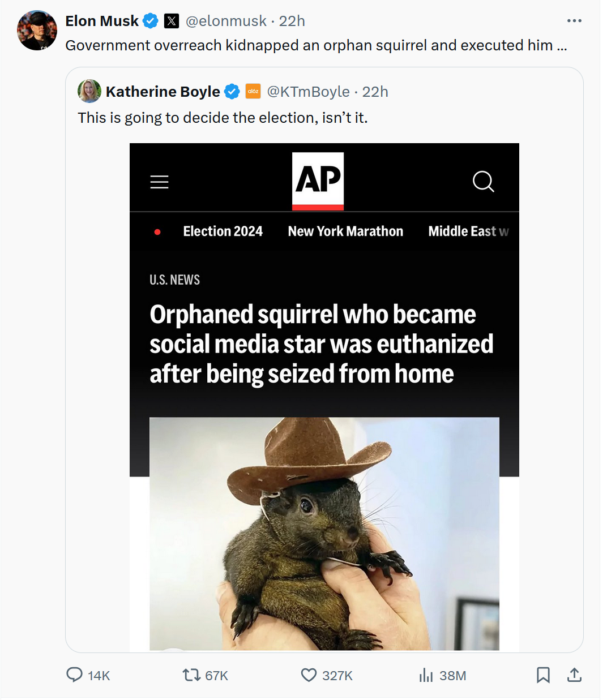Click the X affiliation badge icon

tap(172, 21)
